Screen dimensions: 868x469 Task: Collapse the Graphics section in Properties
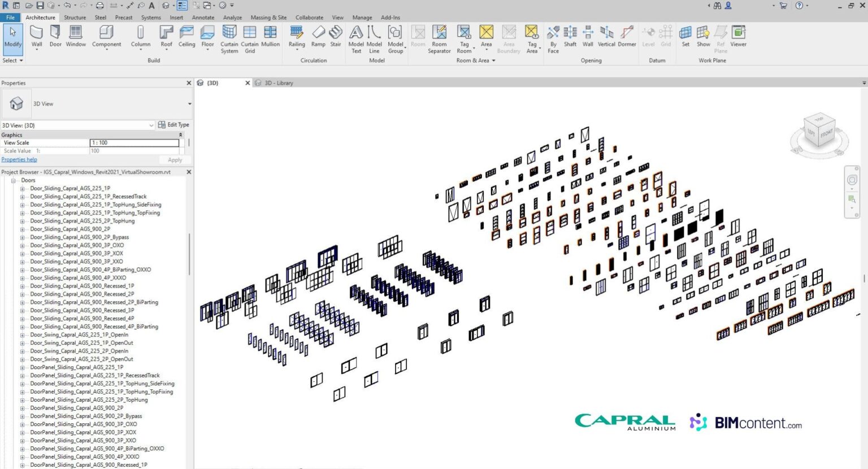click(180, 134)
